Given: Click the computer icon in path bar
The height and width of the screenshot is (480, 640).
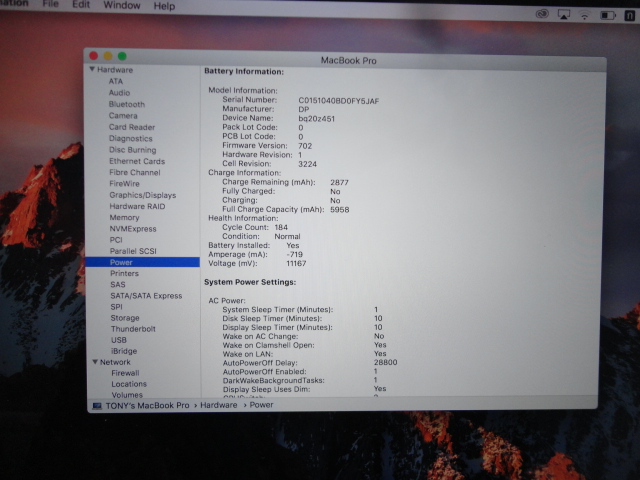Looking at the screenshot, I should [97, 405].
